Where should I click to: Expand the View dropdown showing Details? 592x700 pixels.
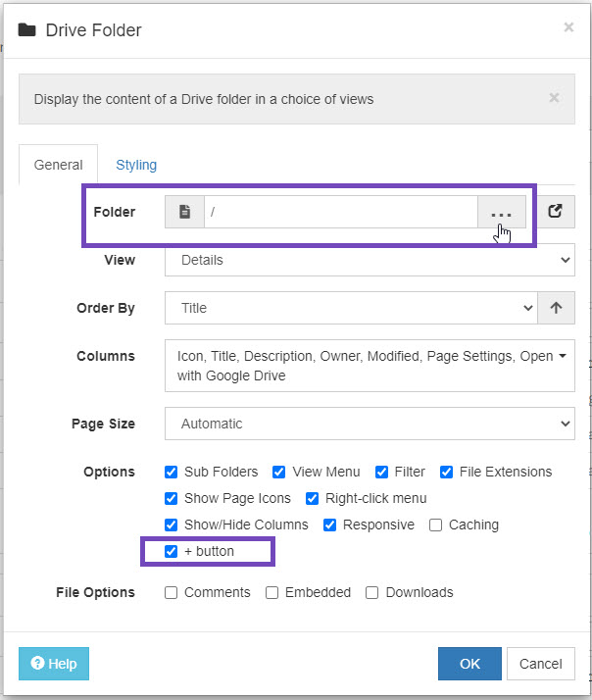coord(370,260)
